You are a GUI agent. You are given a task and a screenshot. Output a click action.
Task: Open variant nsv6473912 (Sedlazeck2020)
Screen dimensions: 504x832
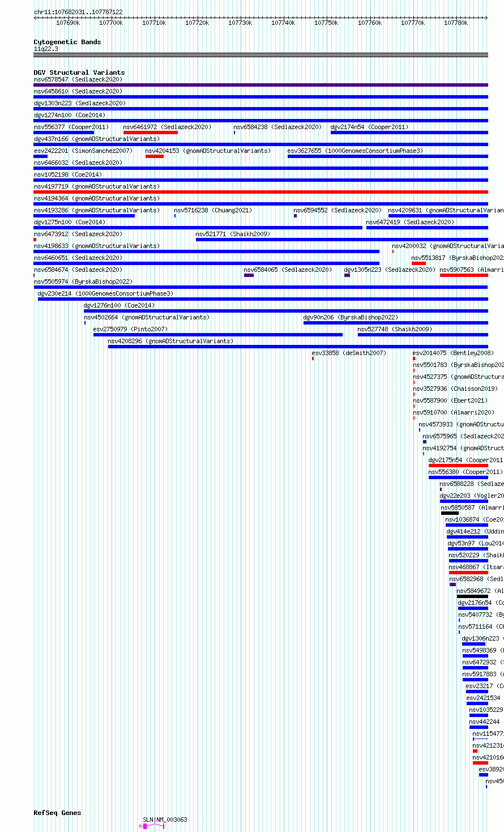(x=78, y=234)
